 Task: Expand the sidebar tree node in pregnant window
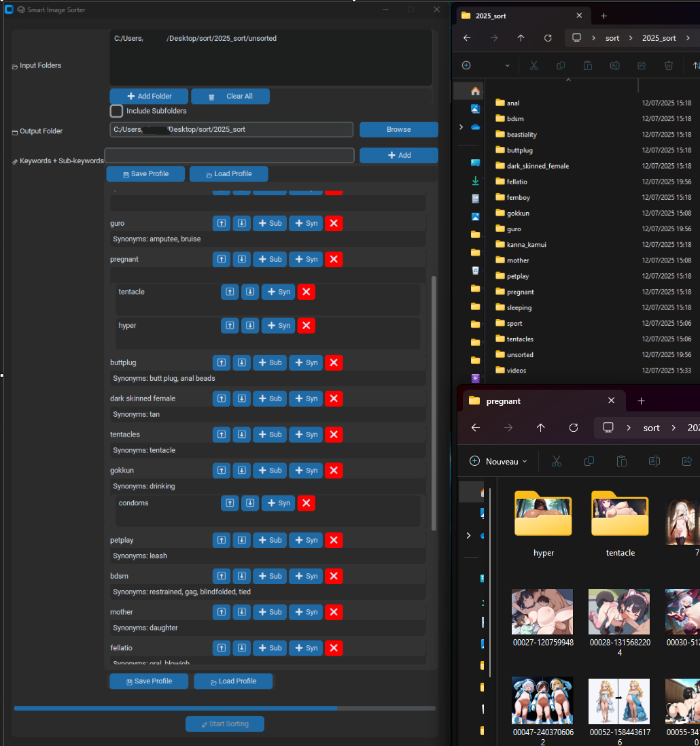click(x=468, y=536)
